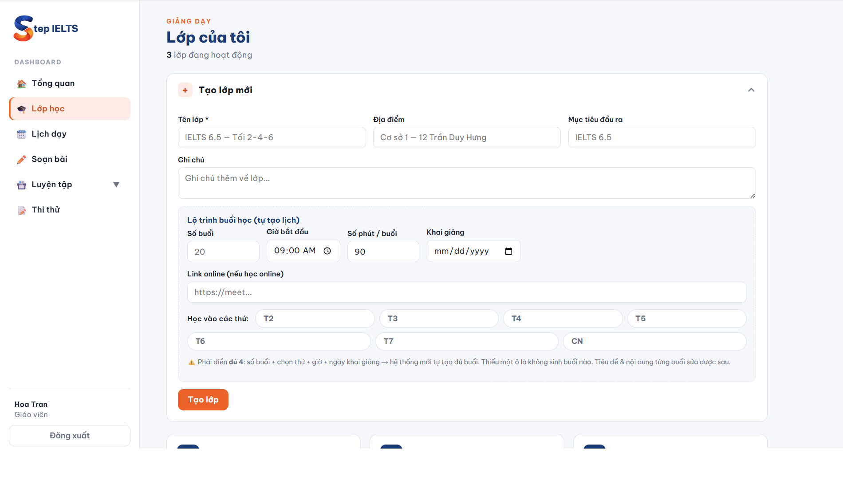Click the Lớp của tôi page title
The height and width of the screenshot is (504, 843).
pos(208,37)
